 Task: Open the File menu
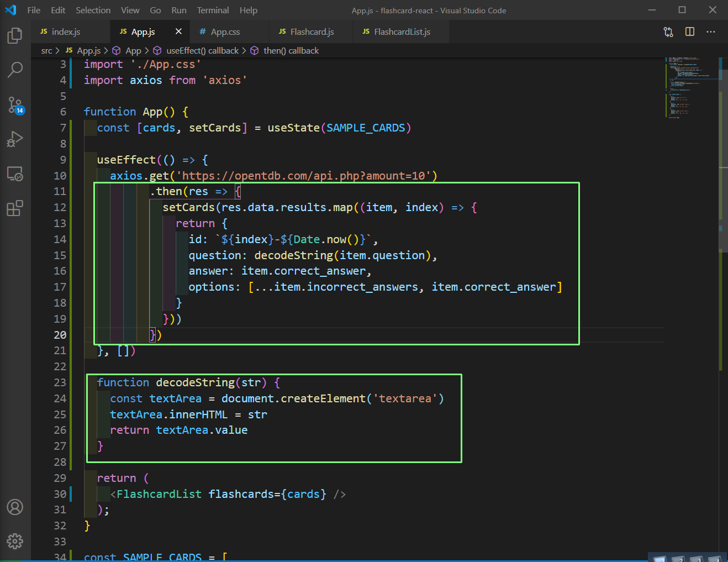click(x=34, y=10)
